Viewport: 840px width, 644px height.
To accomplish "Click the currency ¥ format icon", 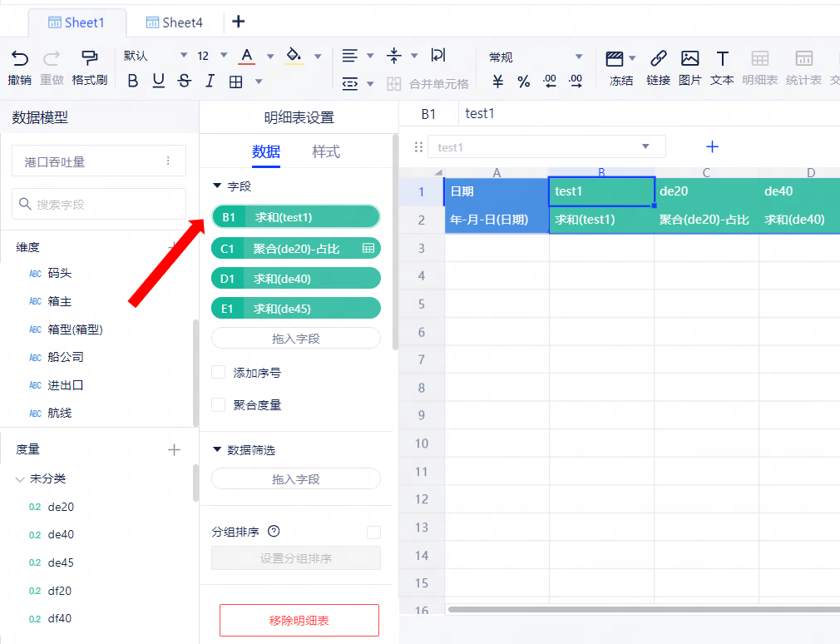I will click(498, 82).
